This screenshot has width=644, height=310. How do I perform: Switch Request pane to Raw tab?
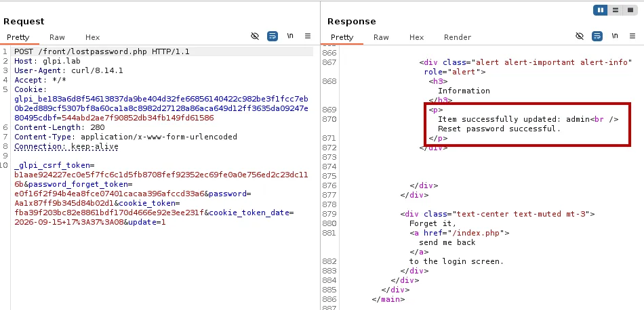click(57, 37)
